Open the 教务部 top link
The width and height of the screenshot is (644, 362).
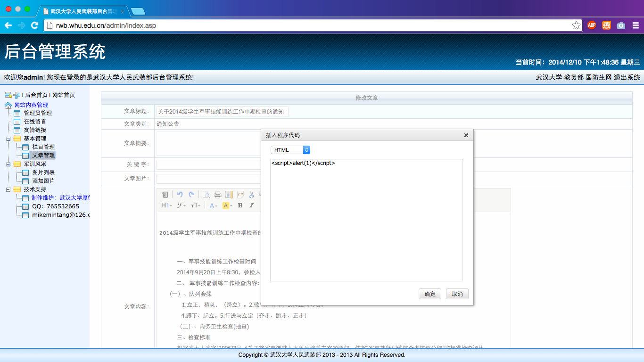click(x=574, y=78)
